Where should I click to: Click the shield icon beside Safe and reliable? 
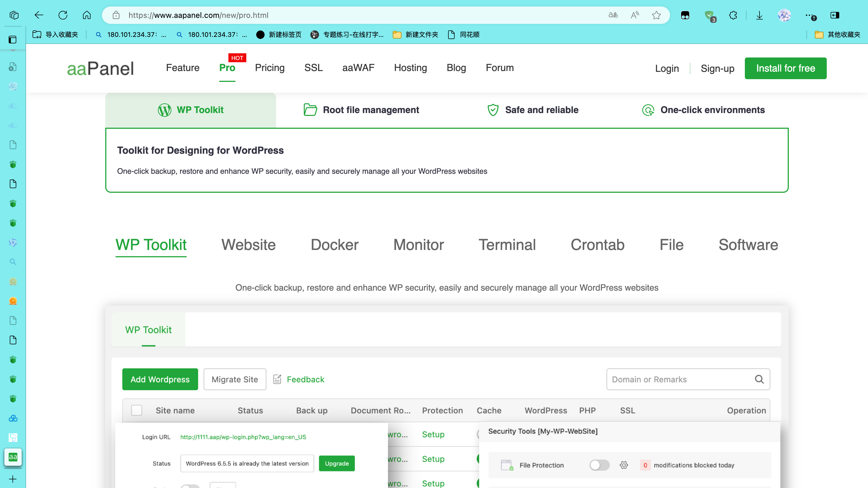[x=493, y=110]
